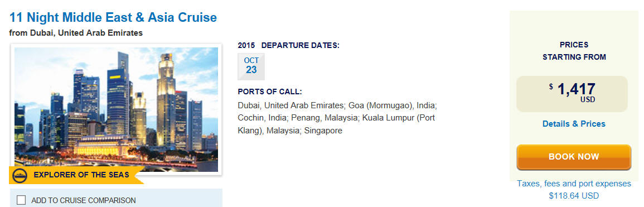This screenshot has width=644, height=207.
Task: Choose the OCT 23 departure date box
Action: 251,66
